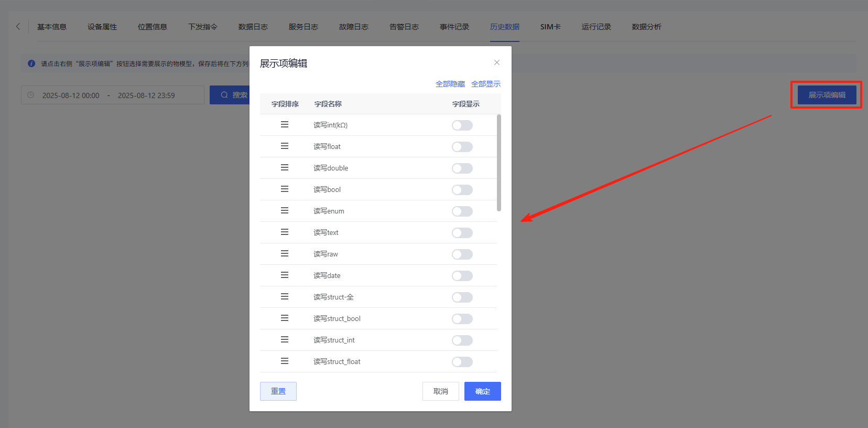
Task: Click drag handle icon for 读写double row
Action: click(285, 167)
